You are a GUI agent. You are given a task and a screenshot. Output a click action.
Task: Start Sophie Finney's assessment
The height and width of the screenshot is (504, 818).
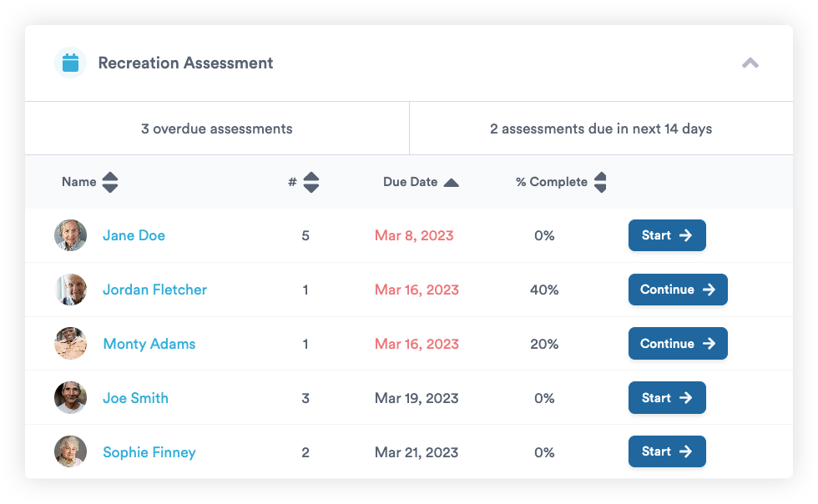667,451
